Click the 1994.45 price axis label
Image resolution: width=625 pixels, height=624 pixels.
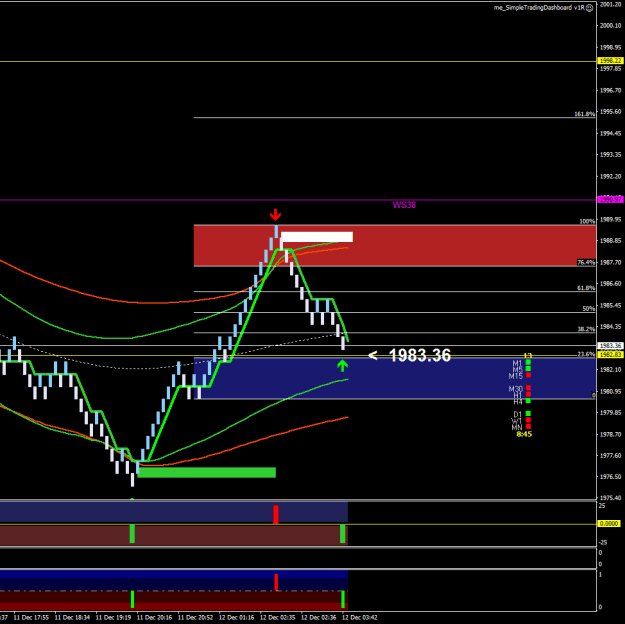point(610,134)
